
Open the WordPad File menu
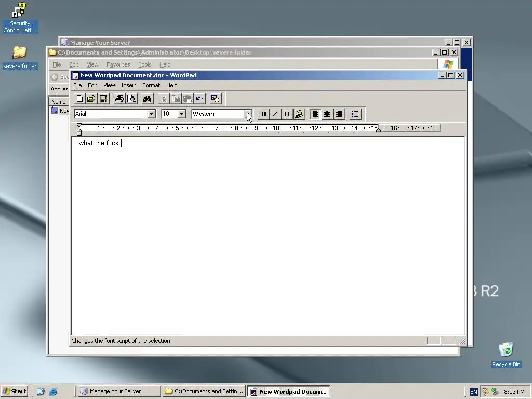pyautogui.click(x=77, y=86)
